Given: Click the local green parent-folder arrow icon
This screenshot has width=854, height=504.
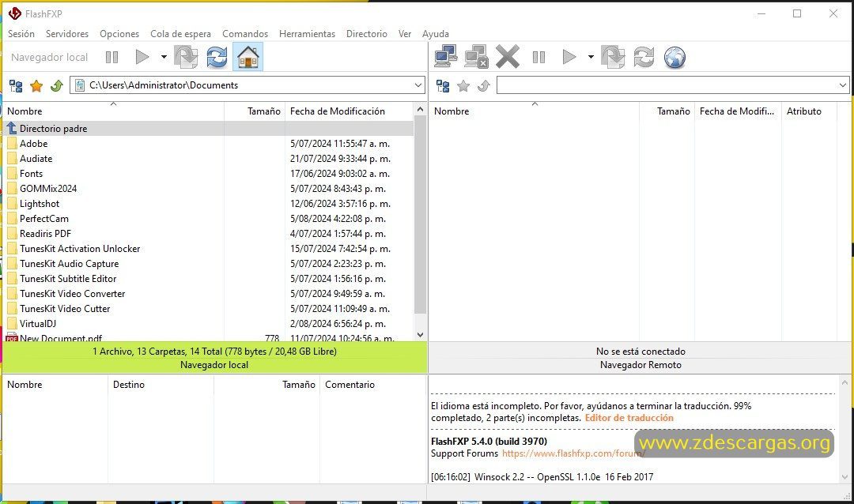Looking at the screenshot, I should 57,86.
